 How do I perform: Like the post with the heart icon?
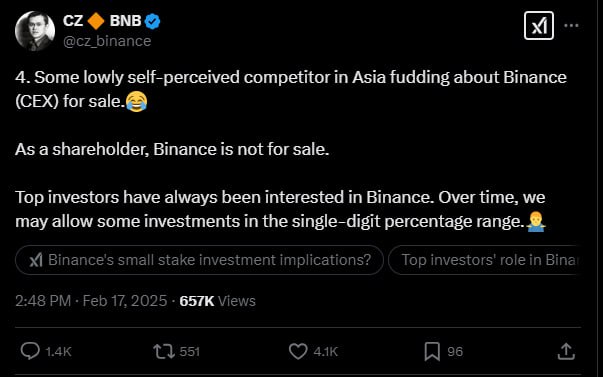pyautogui.click(x=298, y=351)
